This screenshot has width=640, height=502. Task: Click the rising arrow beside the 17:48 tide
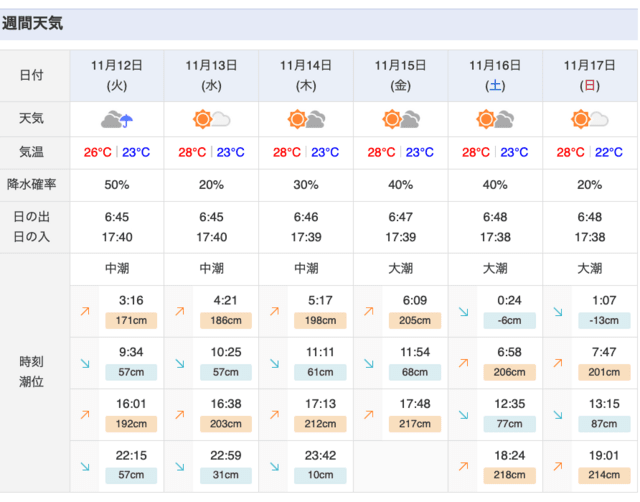[368, 415]
